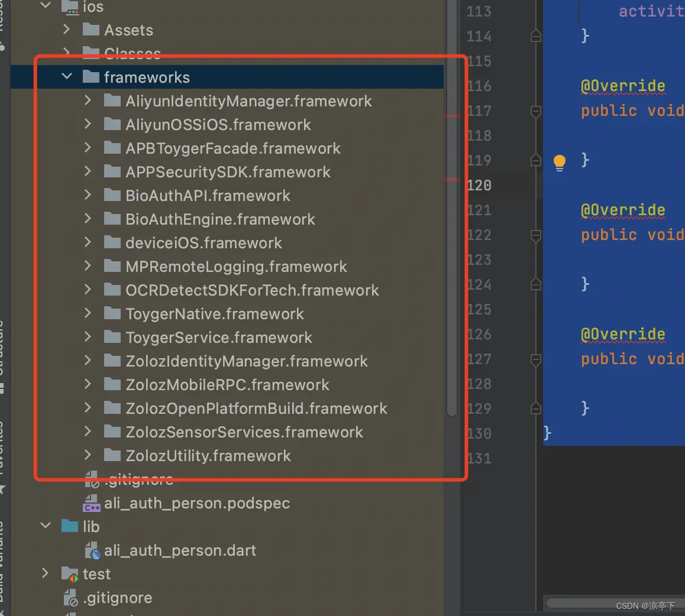Expand ZolozUtility.framework folder arrow
Image resolution: width=685 pixels, height=616 pixels.
(x=88, y=455)
